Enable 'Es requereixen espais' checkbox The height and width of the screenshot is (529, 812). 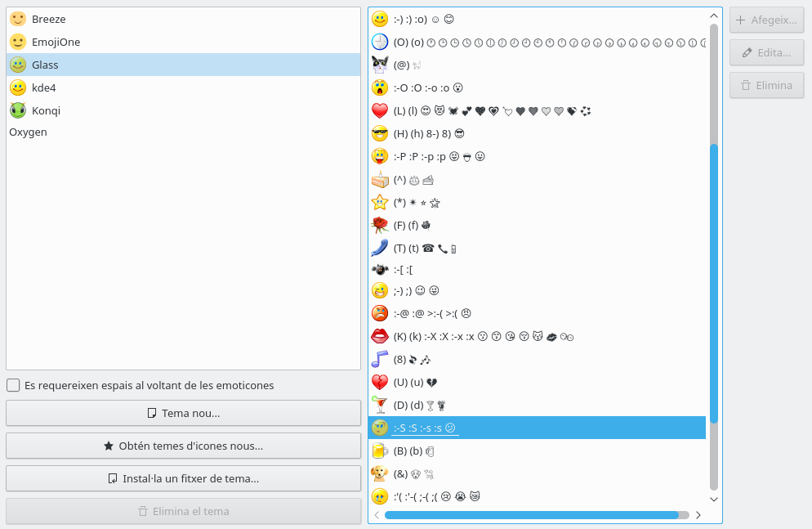14,385
